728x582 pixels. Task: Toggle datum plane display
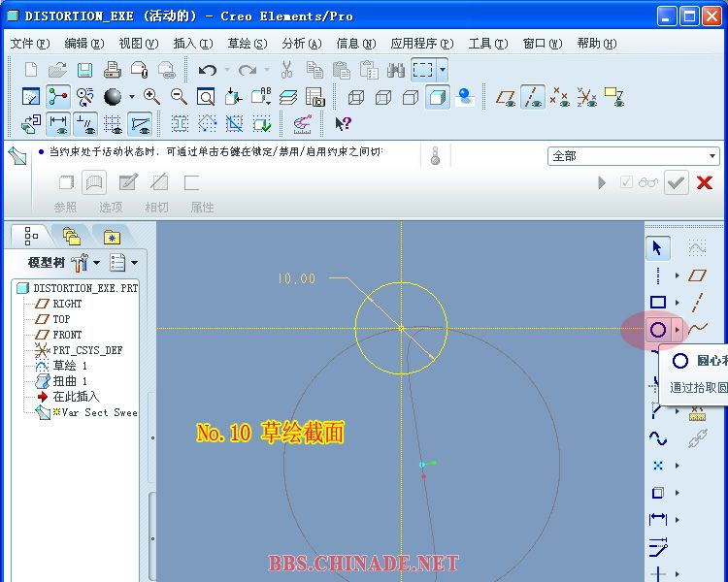click(x=506, y=97)
